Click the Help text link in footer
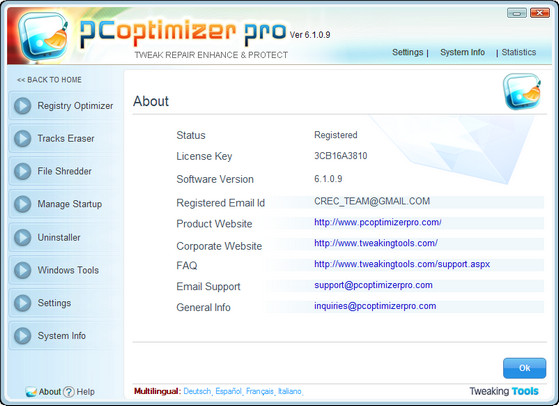This screenshot has height=406, width=559. (86, 392)
